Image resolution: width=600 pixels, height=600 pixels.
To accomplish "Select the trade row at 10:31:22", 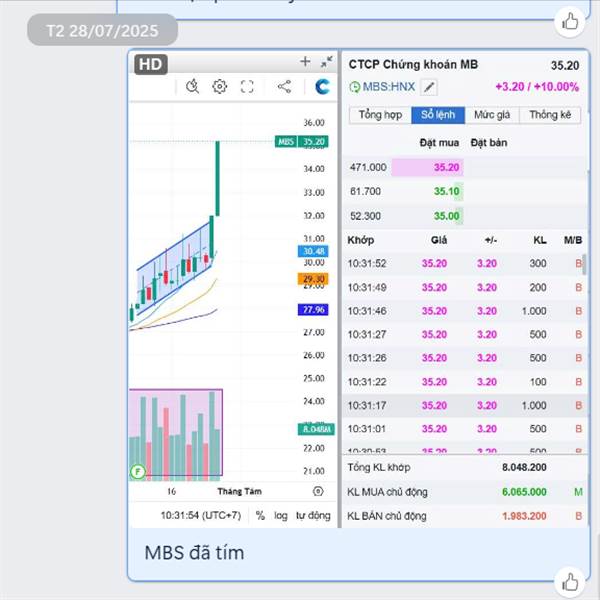I will tap(465, 382).
